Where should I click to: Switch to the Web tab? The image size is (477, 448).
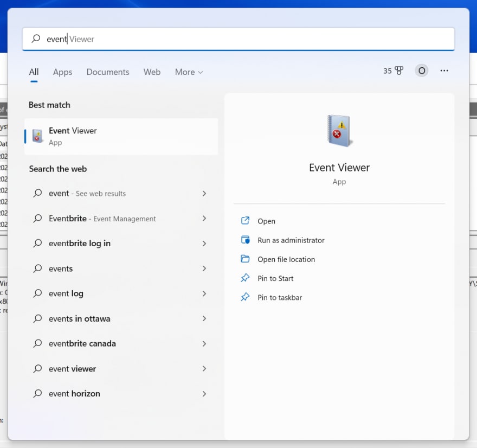152,72
